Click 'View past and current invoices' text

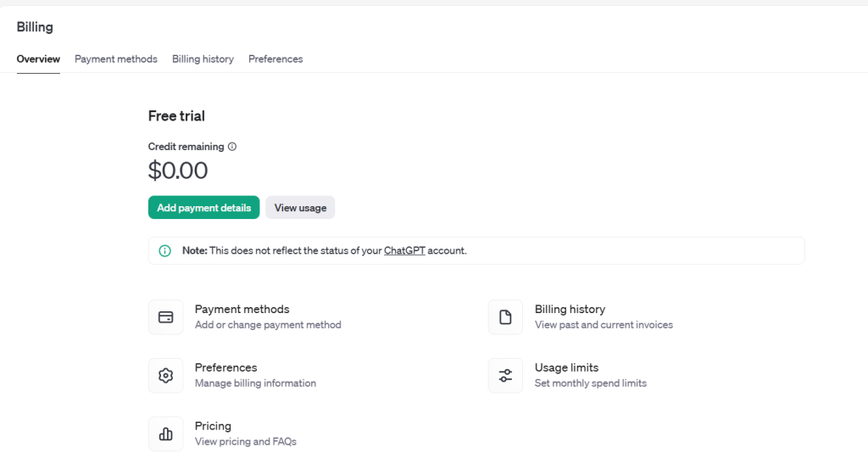click(x=604, y=325)
